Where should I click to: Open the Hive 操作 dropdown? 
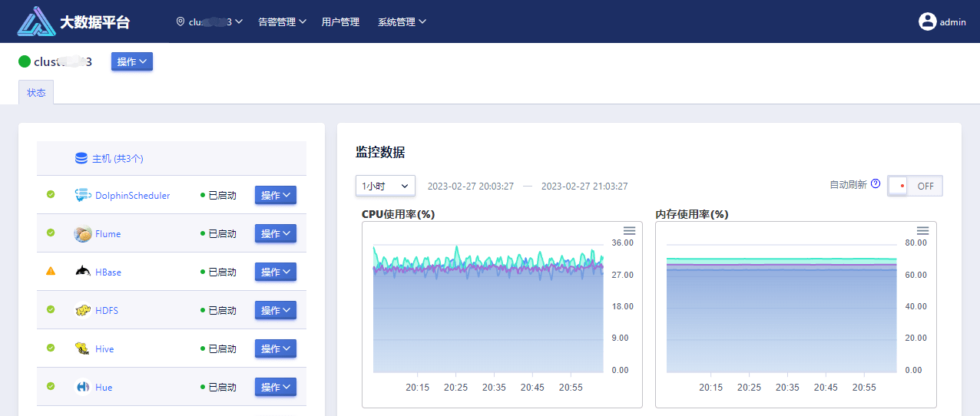click(x=276, y=349)
